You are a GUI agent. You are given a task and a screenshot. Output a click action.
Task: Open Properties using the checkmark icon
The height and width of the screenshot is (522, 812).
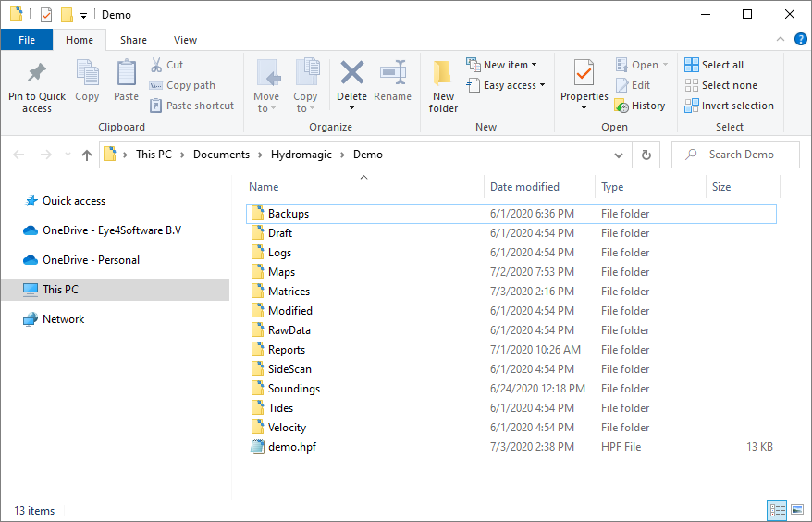(584, 73)
